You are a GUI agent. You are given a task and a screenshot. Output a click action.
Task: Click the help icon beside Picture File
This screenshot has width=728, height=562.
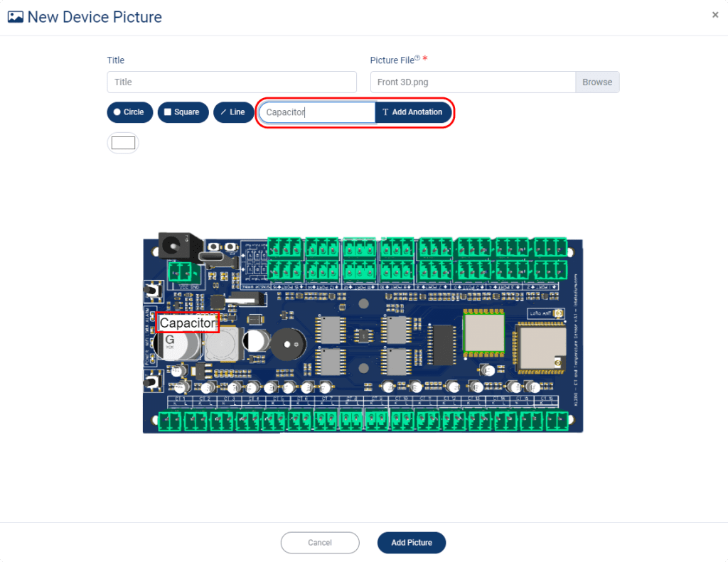(x=417, y=59)
